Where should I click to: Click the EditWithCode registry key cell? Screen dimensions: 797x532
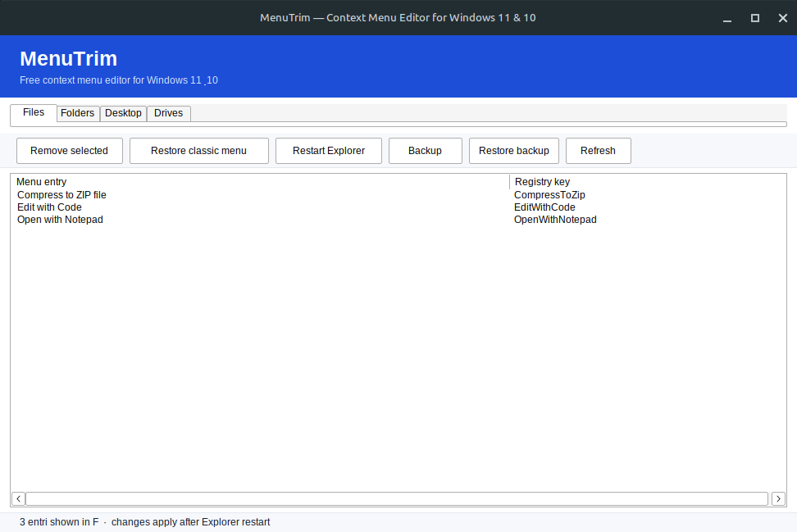[544, 207]
